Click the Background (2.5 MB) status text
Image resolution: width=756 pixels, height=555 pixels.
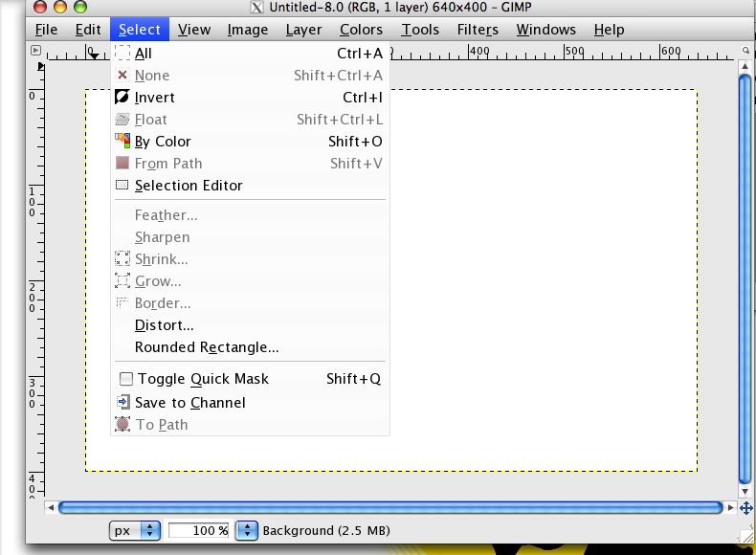326,531
